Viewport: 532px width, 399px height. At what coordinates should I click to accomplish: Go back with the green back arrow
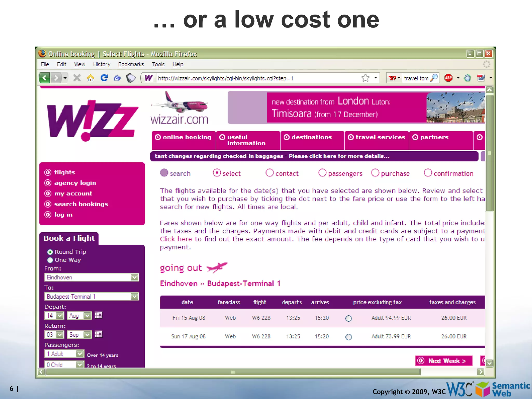(45, 78)
